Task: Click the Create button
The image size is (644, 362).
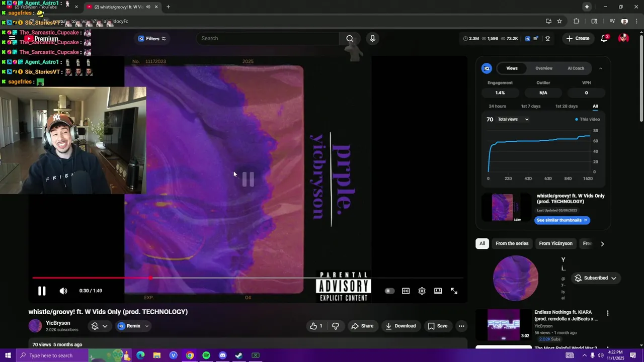Action: pyautogui.click(x=578, y=38)
